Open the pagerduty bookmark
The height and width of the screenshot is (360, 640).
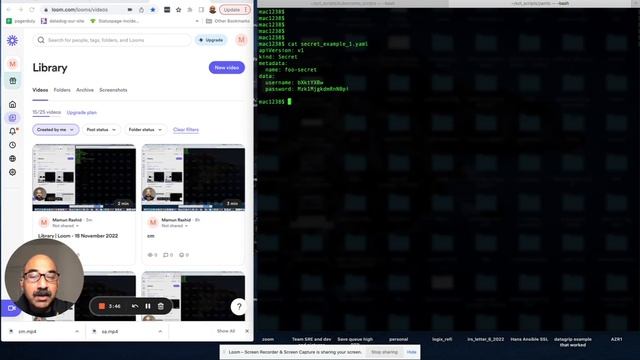(21, 21)
